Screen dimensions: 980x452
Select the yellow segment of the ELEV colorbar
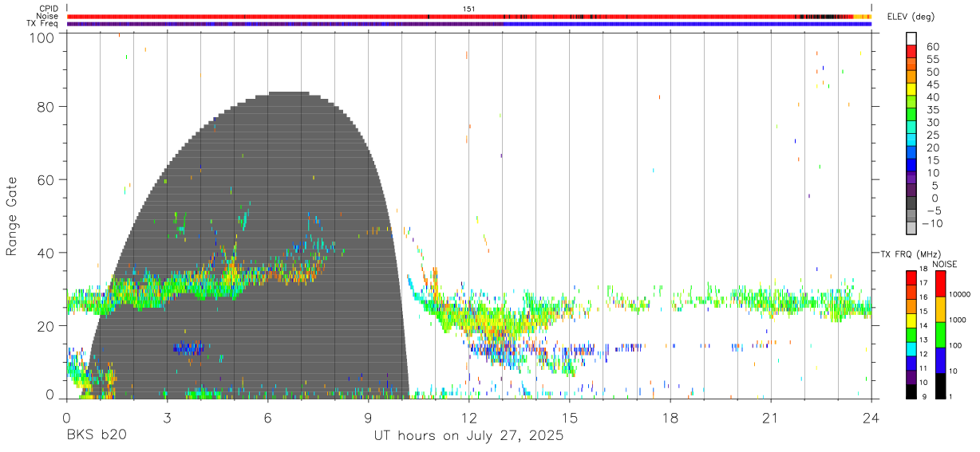(911, 88)
